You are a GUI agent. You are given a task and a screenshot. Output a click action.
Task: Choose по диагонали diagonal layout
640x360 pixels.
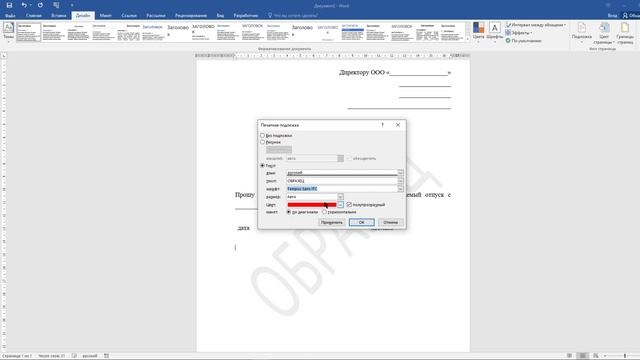pos(289,212)
